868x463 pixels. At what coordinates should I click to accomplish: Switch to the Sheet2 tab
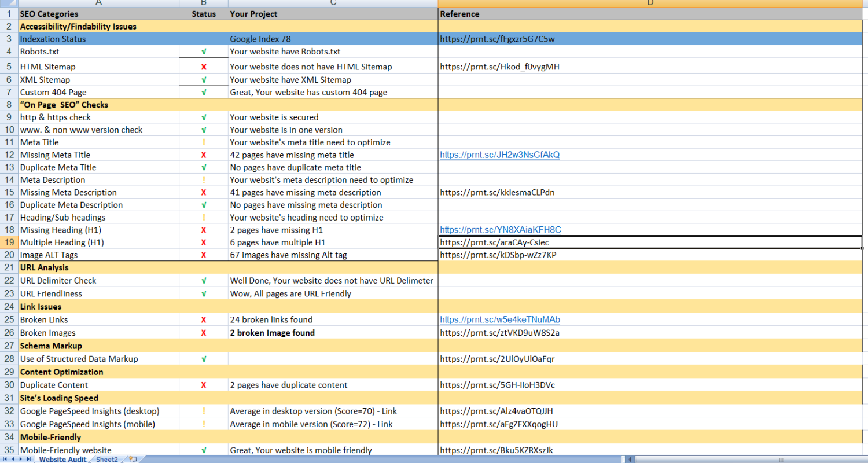tap(107, 460)
